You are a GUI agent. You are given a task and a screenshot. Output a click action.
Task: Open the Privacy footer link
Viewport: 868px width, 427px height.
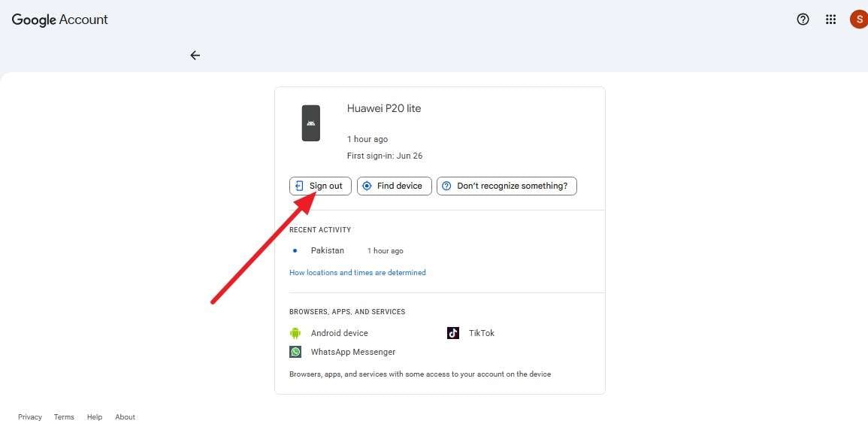pos(30,417)
